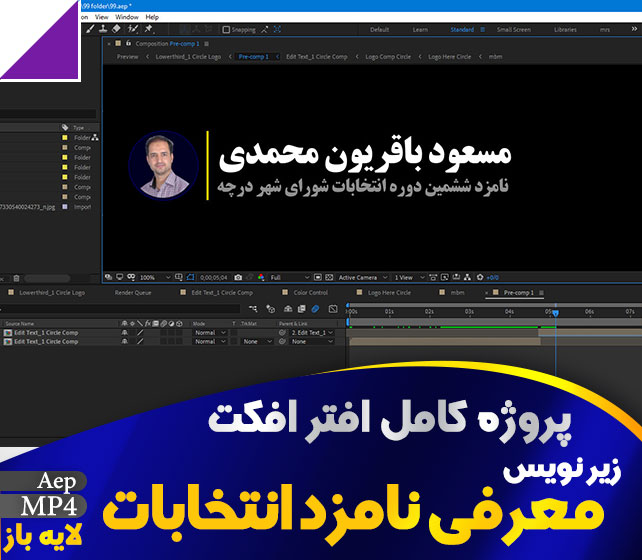This screenshot has width=642, height=560.
Task: Expand workspace overflow double-chevron
Action: (x=634, y=29)
